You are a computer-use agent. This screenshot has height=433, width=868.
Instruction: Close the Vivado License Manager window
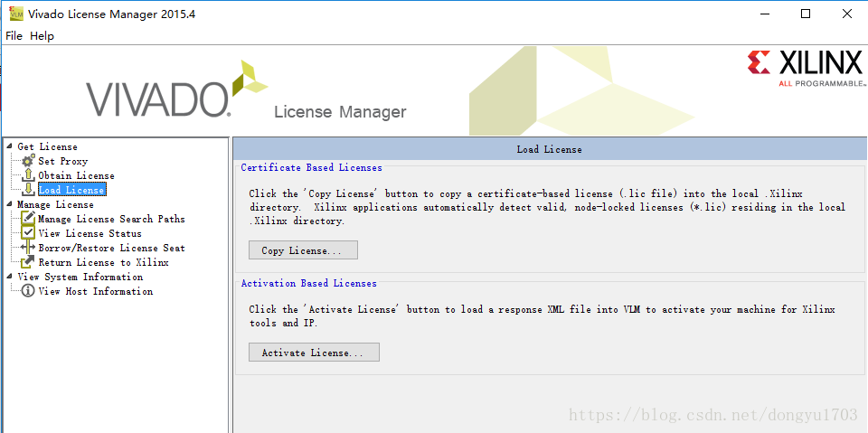847,14
